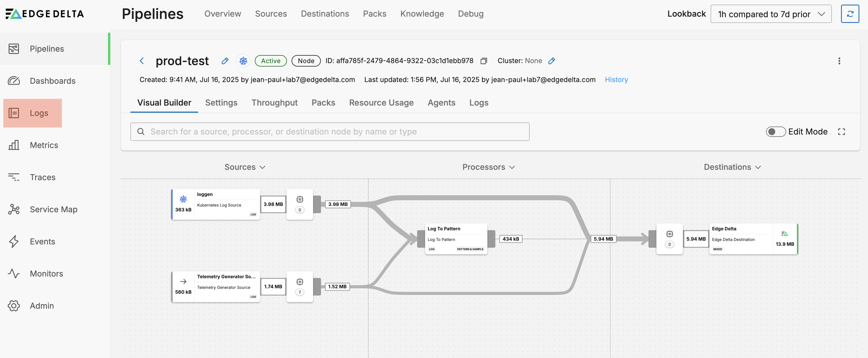Open the three-dot pipeline options menu

pos(839,61)
